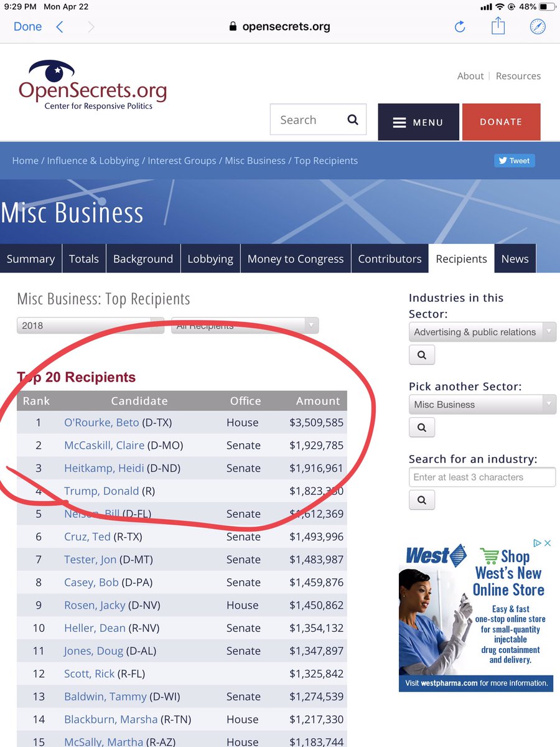Switch to the Totals tab
This screenshot has height=747, width=560.
84,259
